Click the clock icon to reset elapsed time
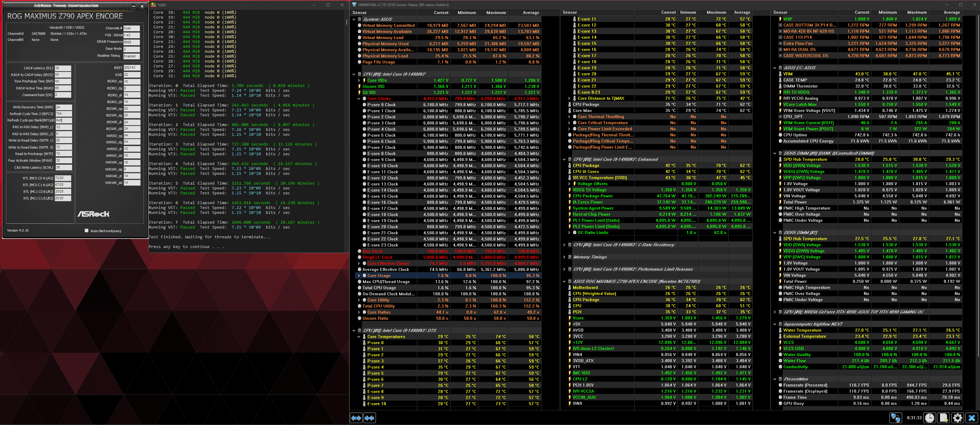Viewport: 980px width, 425px height. click(930, 418)
